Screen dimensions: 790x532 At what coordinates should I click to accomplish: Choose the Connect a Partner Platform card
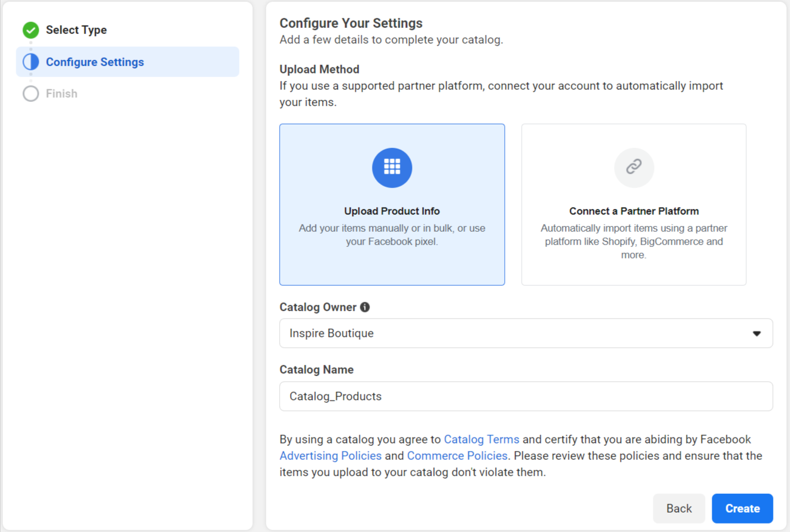click(634, 204)
